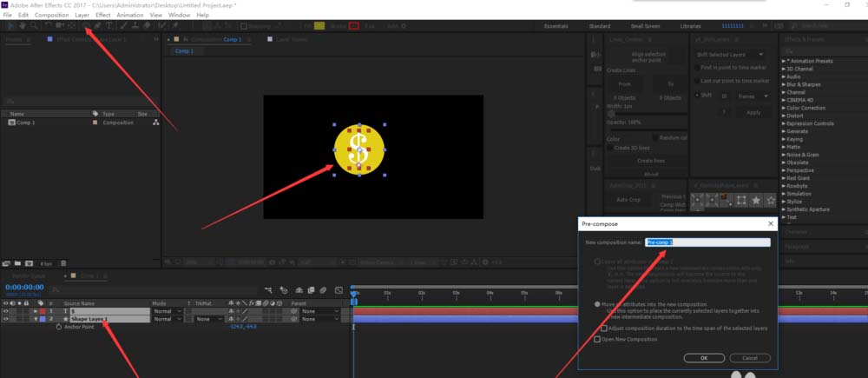Select the Type tool in toolbar

[109, 25]
